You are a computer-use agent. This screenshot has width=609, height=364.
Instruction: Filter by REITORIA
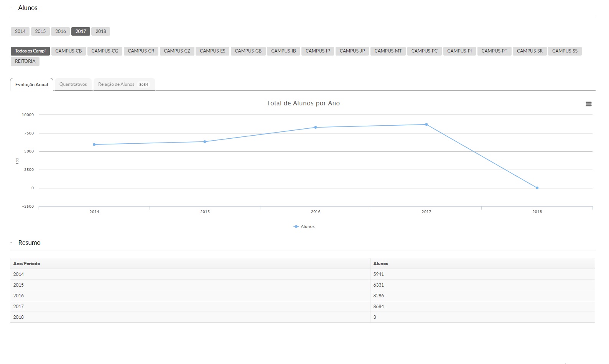point(25,61)
